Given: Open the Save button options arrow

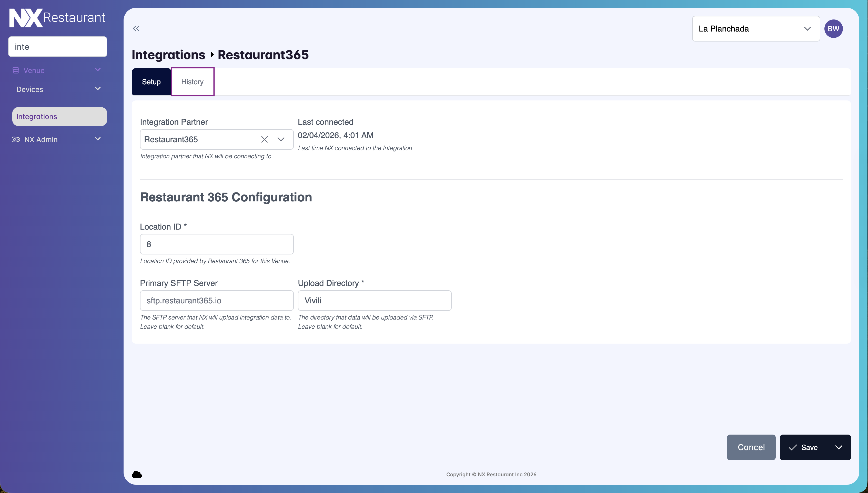Looking at the screenshot, I should coord(839,448).
